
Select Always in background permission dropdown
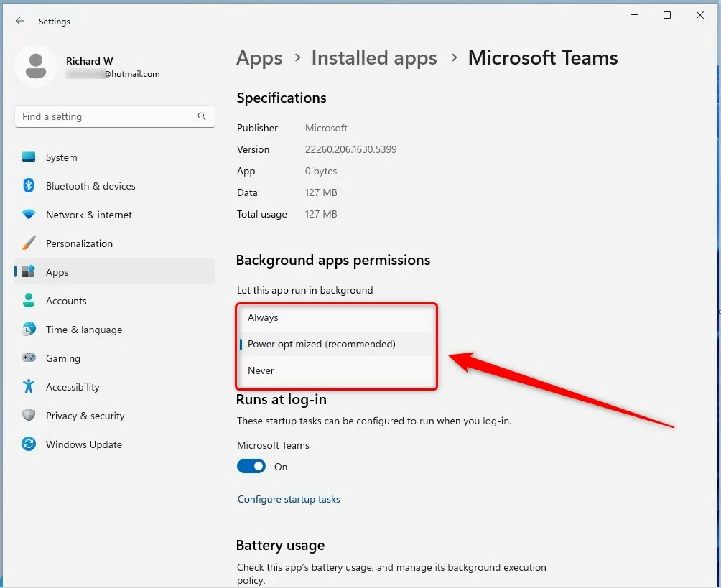tap(264, 317)
